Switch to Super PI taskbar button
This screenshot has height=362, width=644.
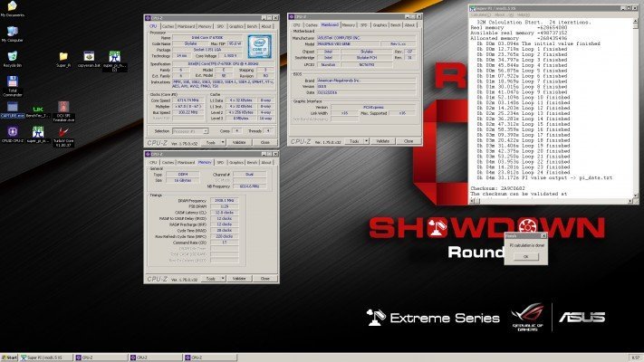coord(46,357)
